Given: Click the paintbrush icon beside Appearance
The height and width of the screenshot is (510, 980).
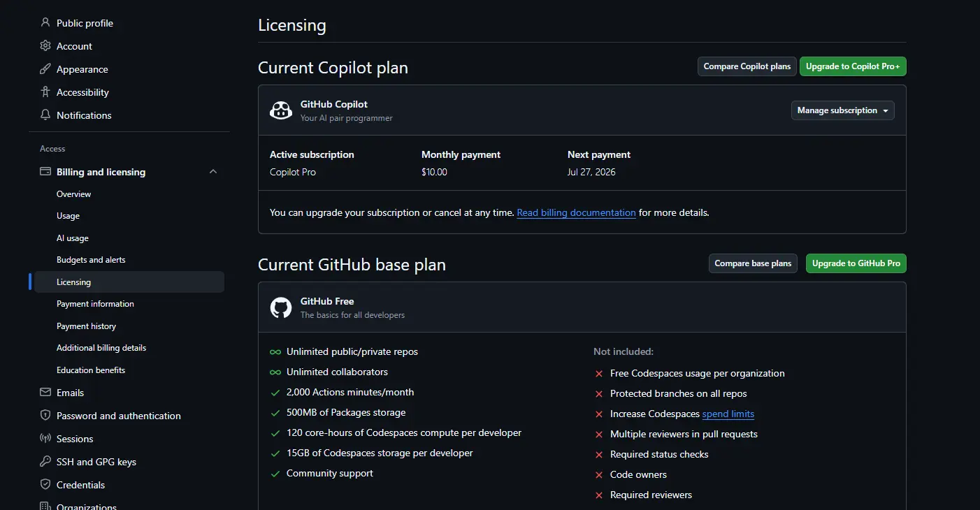Looking at the screenshot, I should click(x=45, y=69).
